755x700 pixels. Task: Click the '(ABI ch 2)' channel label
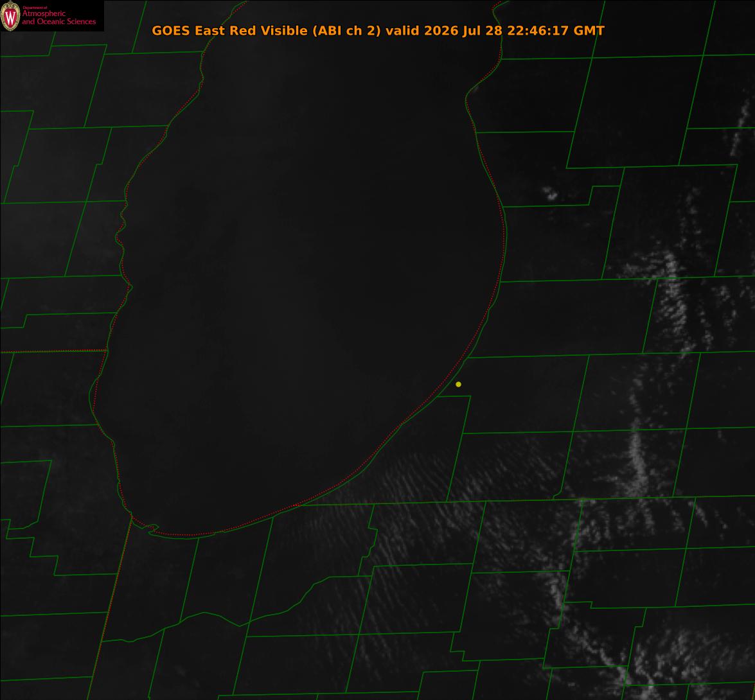point(347,31)
